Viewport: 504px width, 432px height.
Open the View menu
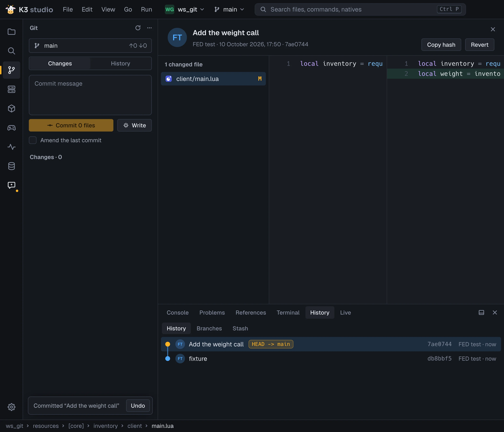[108, 9]
